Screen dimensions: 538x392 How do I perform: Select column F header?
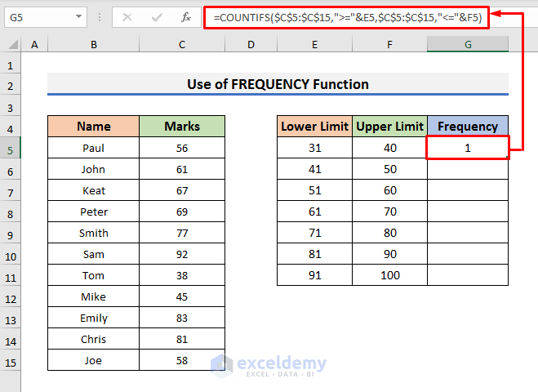tap(389, 45)
